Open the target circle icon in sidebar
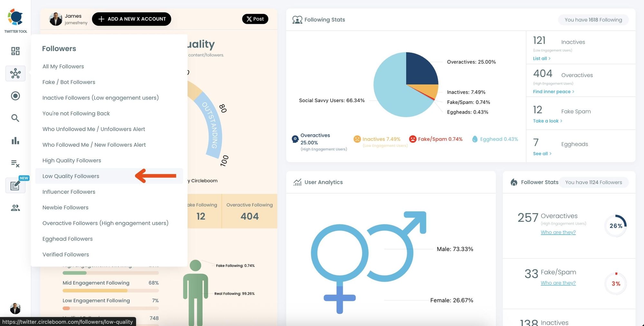Viewport: 644px width, 326px height. (x=15, y=96)
